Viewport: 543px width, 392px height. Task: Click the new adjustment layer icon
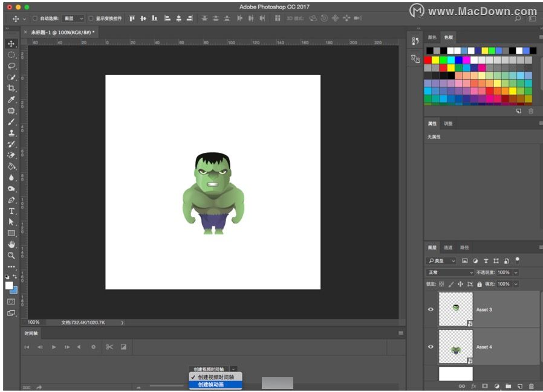[x=496, y=386]
